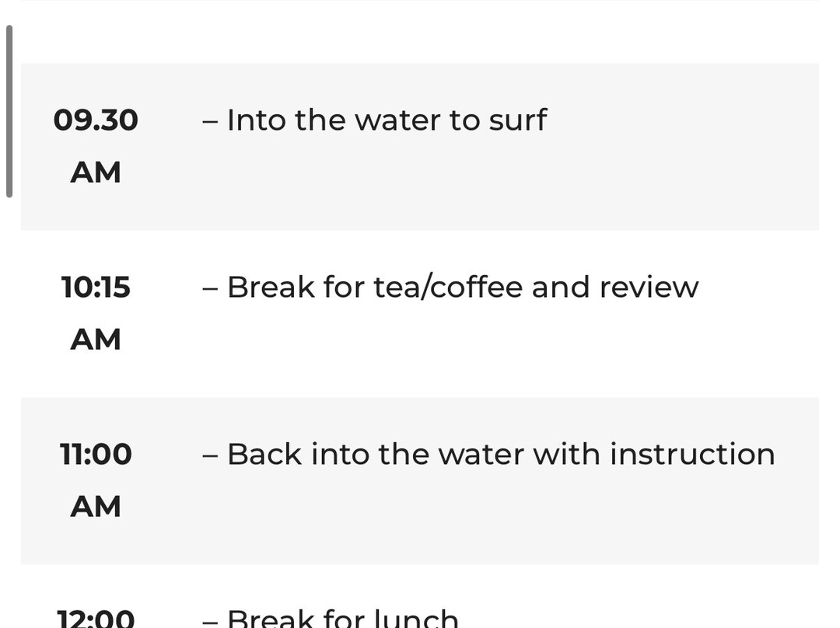Click the word 'tea/coffee' in the schedule

[x=448, y=288]
